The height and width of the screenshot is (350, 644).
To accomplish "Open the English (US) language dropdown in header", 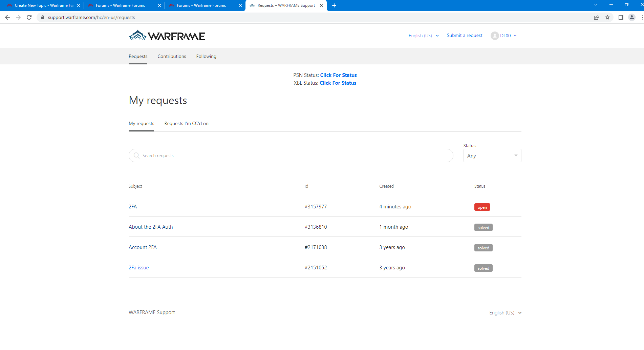I will tap(424, 36).
